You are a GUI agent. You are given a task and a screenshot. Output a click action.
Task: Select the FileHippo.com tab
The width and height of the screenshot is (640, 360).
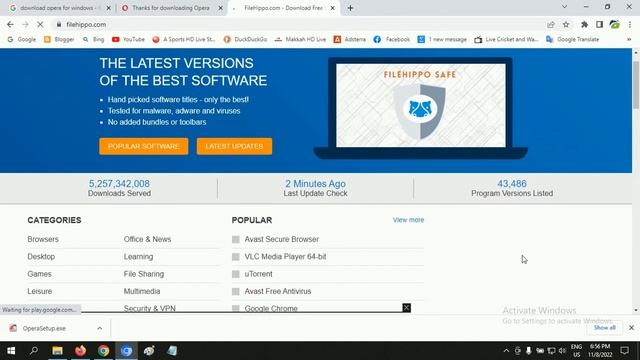(283, 8)
